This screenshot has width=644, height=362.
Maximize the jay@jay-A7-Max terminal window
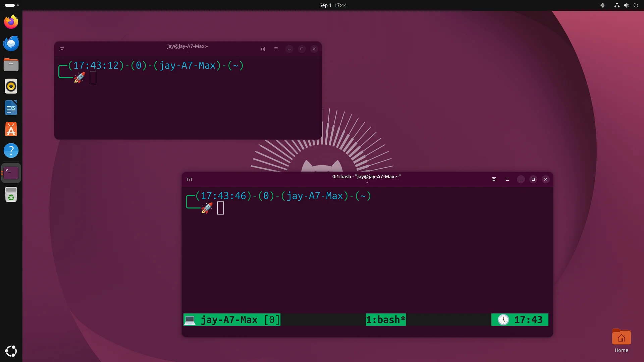click(302, 49)
